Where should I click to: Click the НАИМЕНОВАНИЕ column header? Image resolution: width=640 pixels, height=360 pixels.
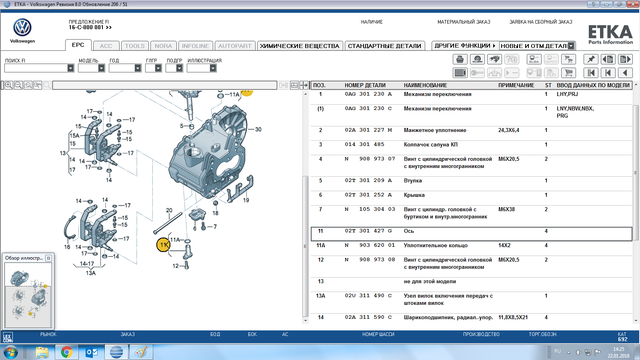point(425,85)
